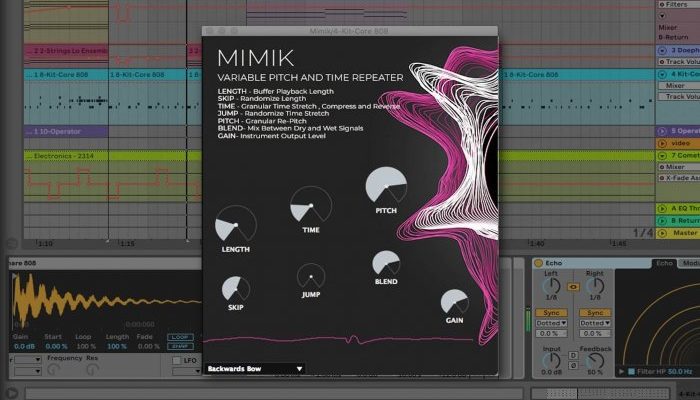Click the JUMP knob in Mimik

[x=311, y=277]
